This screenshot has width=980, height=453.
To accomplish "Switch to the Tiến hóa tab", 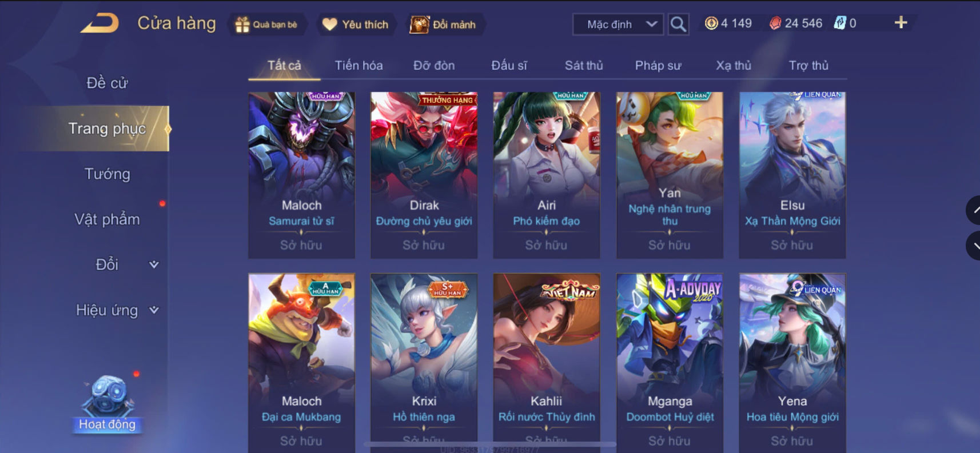I will [358, 66].
